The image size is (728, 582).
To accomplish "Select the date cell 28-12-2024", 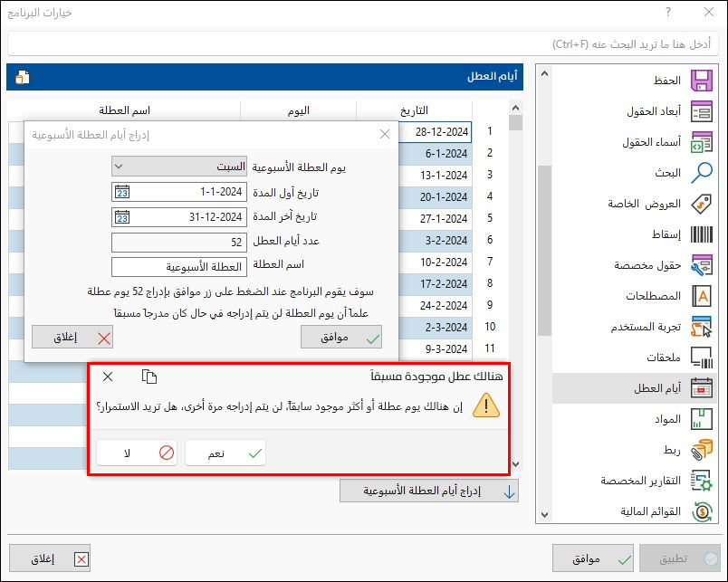I will pyautogui.click(x=435, y=132).
